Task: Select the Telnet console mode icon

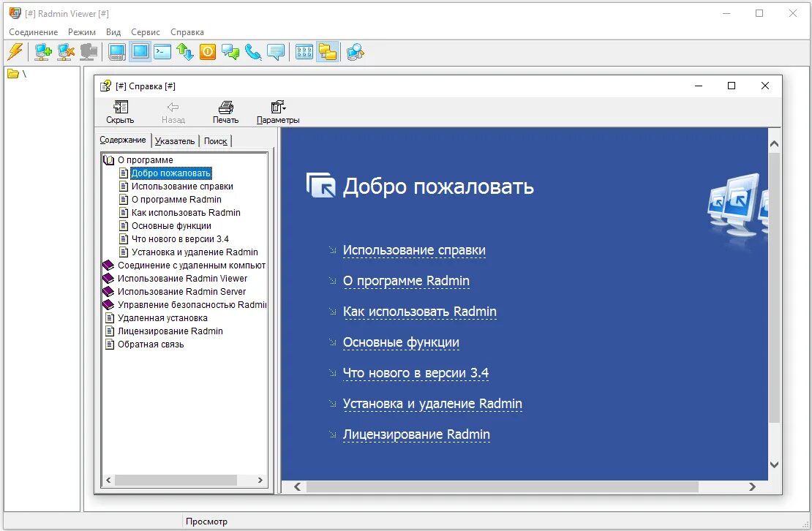Action: 162,52
